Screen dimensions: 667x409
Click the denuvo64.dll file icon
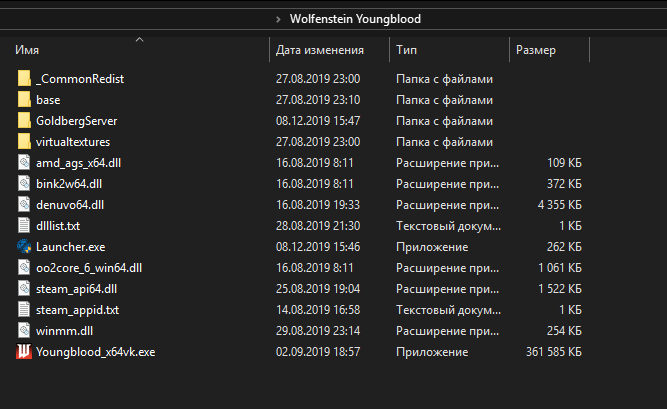point(24,205)
